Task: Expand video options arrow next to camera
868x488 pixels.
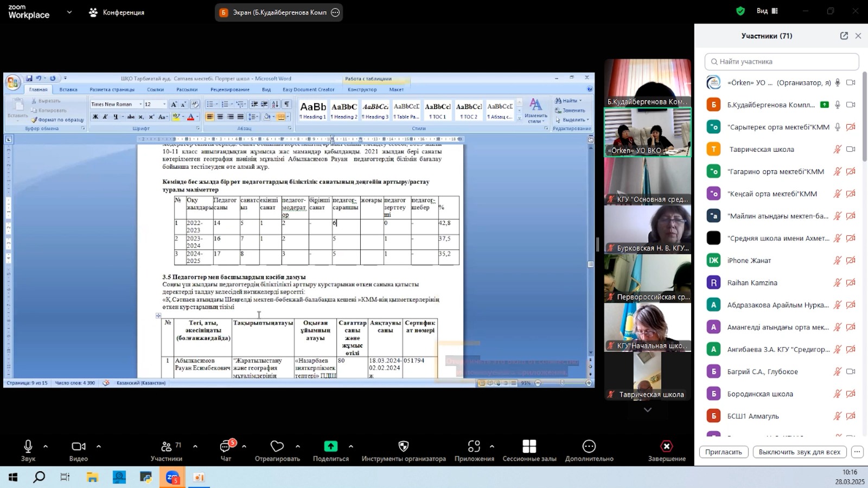Action: pos(99,446)
